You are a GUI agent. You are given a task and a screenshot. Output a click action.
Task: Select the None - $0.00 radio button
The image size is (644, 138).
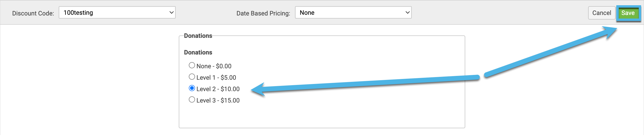(x=192, y=65)
